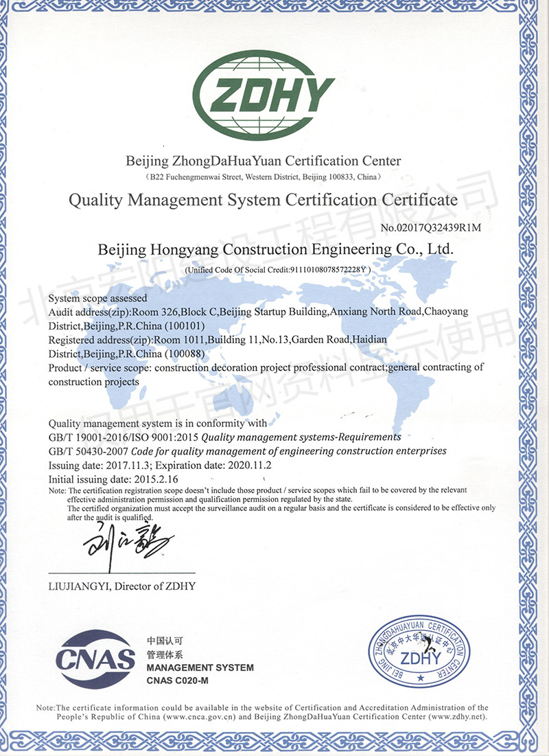Select the "Note: The certification registration scope" line
This screenshot has width=549, height=756.
pos(258,490)
